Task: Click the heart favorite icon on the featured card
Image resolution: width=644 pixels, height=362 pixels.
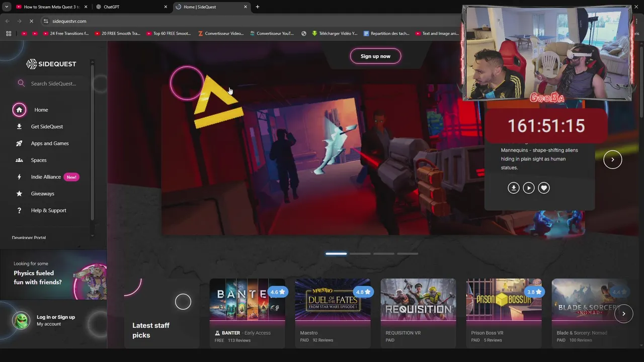Action: (543, 188)
